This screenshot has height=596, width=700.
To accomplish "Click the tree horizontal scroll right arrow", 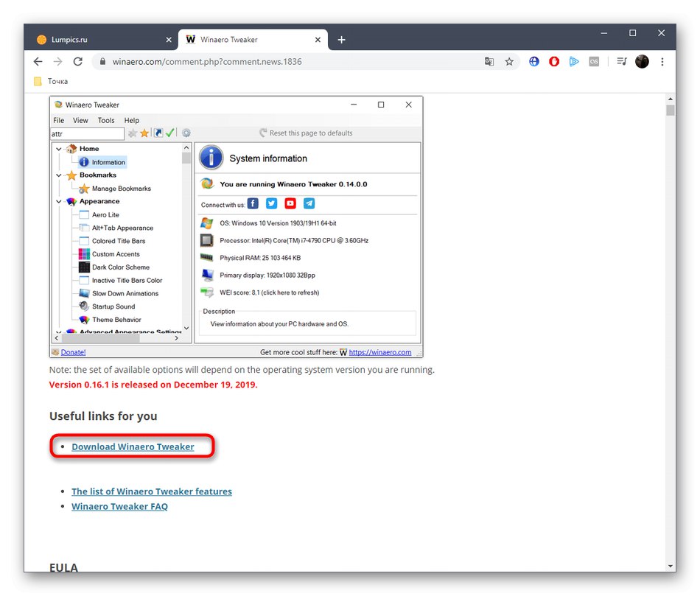I will click(177, 338).
